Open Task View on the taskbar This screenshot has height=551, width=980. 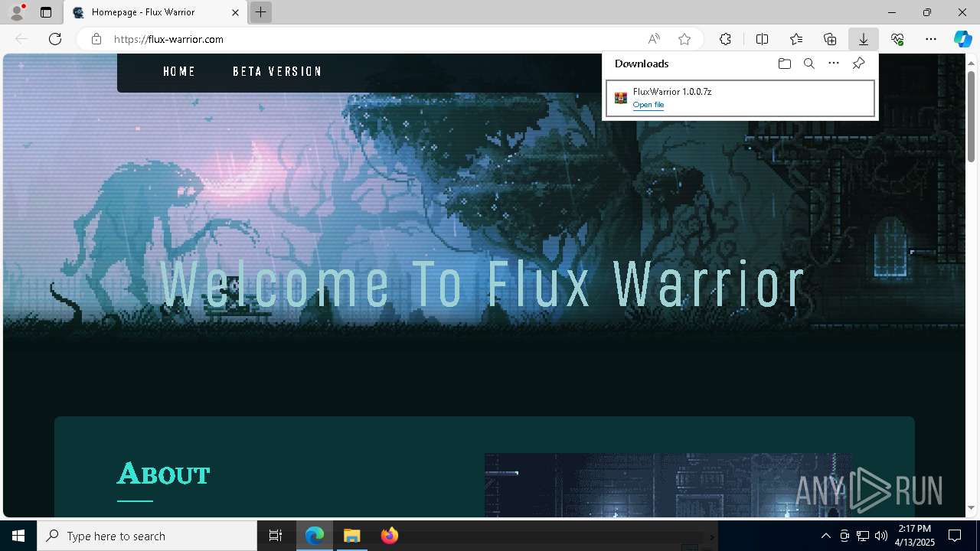276,536
